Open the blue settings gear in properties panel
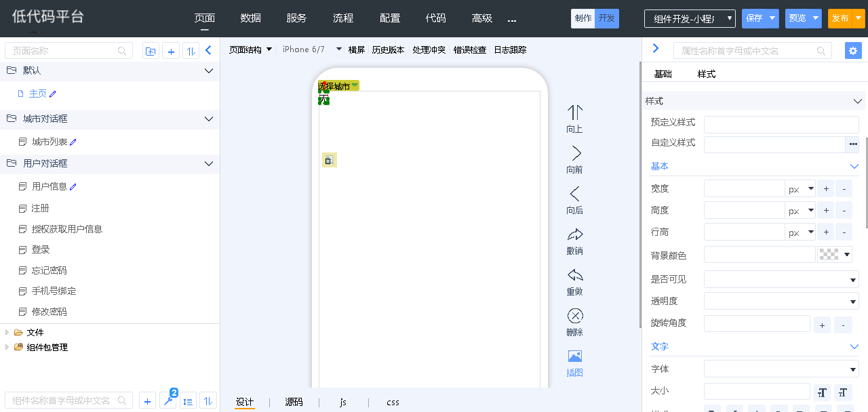This screenshot has width=868, height=412. [853, 51]
